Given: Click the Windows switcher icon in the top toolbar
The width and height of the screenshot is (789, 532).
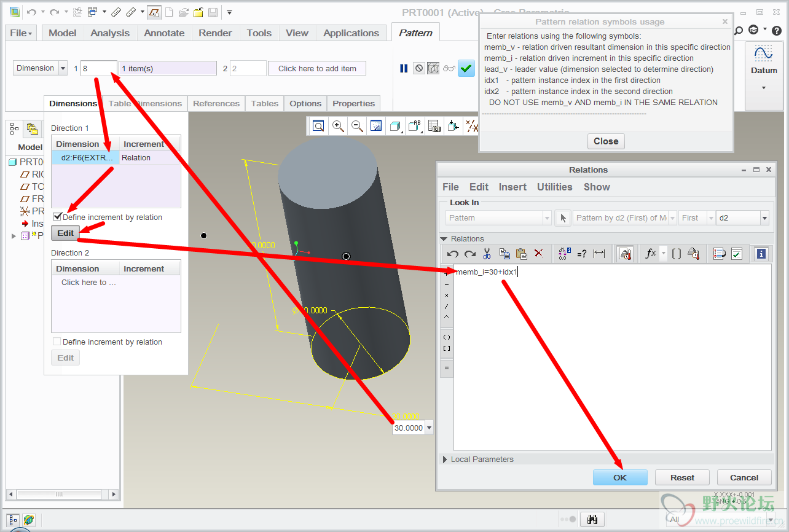Looking at the screenshot, I should coord(93,12).
